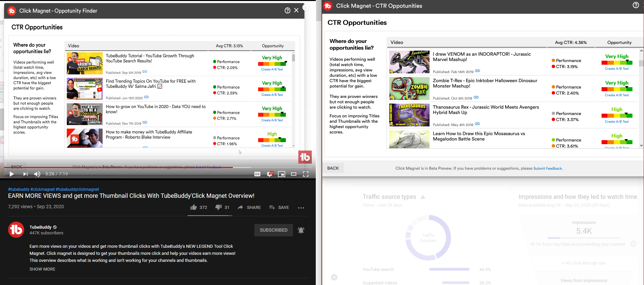Open gear settings icon in YouTube Studio

click(x=334, y=277)
